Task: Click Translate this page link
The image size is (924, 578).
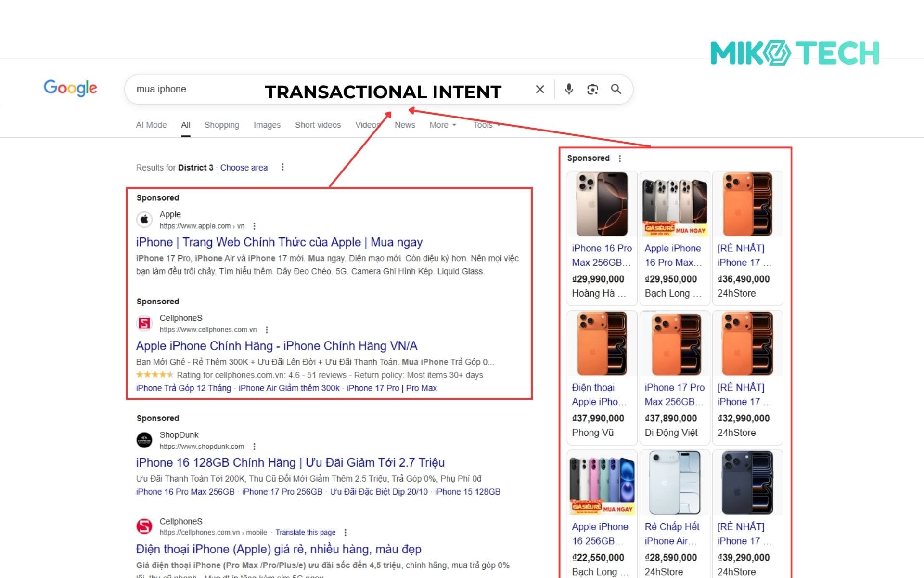Action: (x=306, y=532)
